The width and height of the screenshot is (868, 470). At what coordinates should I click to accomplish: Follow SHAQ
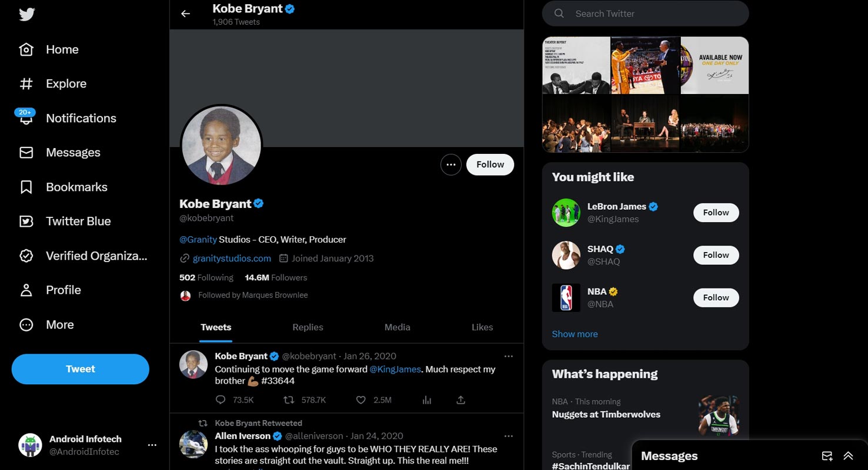pos(716,255)
